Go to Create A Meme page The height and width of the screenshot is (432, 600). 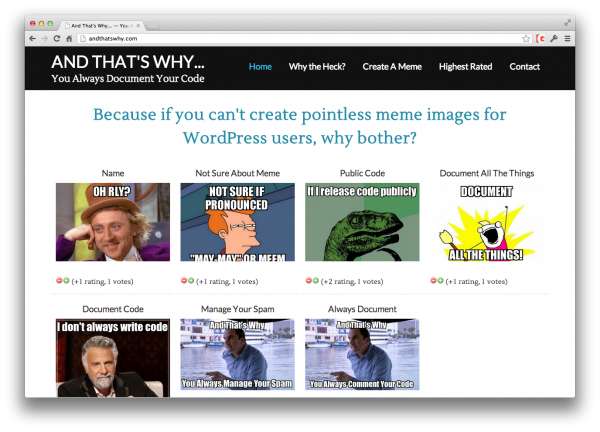[392, 67]
